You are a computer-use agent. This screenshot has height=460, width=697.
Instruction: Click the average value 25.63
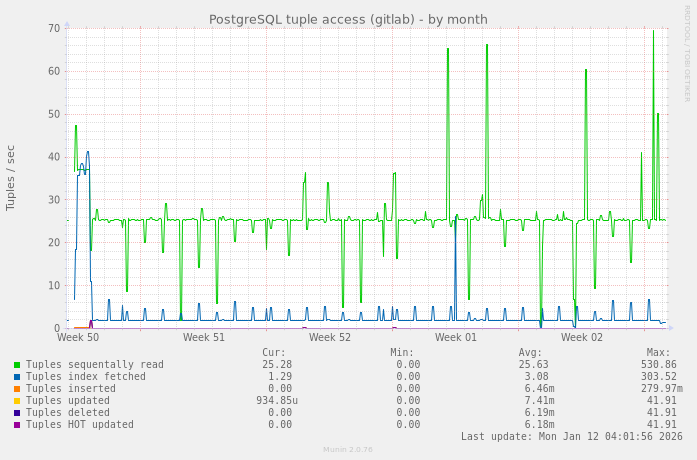pyautogui.click(x=533, y=364)
